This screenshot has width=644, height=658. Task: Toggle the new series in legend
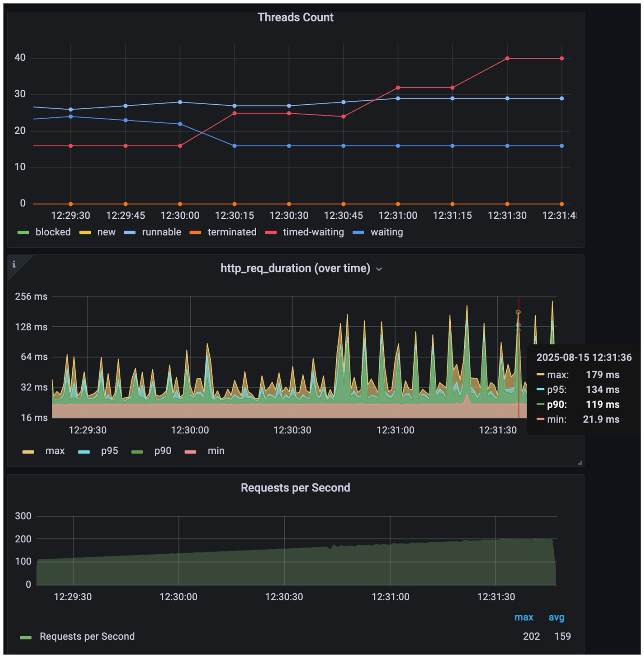click(106, 232)
